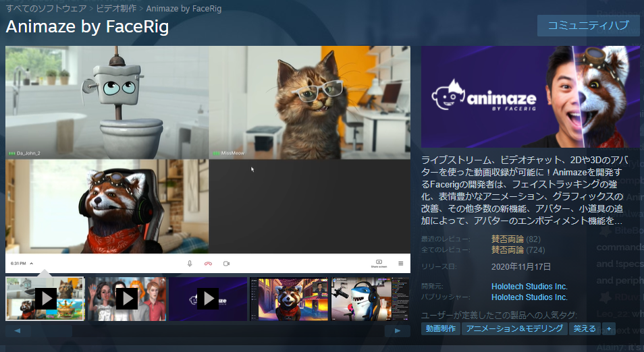Open the ビデオ制作 breadcrumb link

[x=116, y=8]
